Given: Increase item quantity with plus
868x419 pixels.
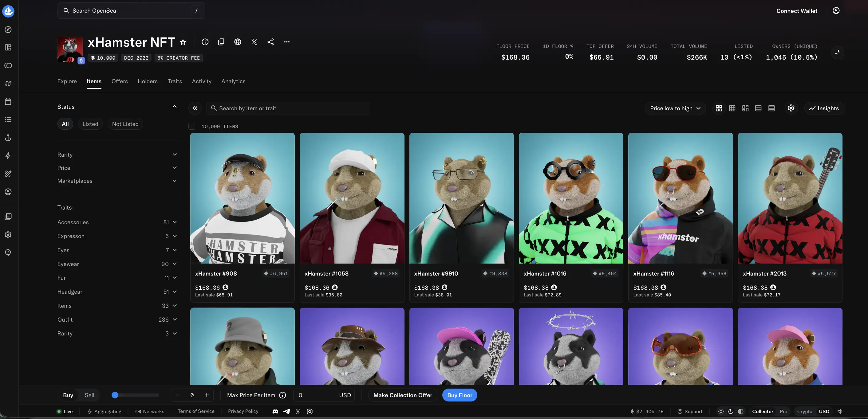Looking at the screenshot, I should click(x=207, y=395).
